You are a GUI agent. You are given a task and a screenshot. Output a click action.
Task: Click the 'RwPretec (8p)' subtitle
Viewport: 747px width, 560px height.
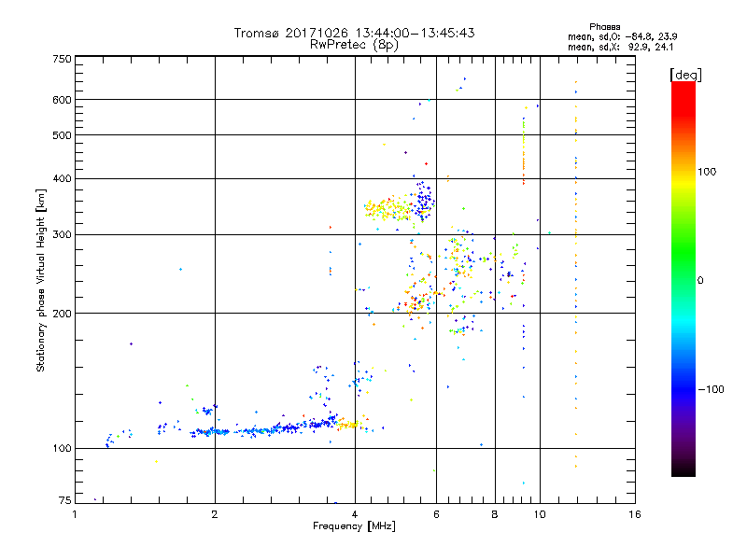tap(354, 45)
